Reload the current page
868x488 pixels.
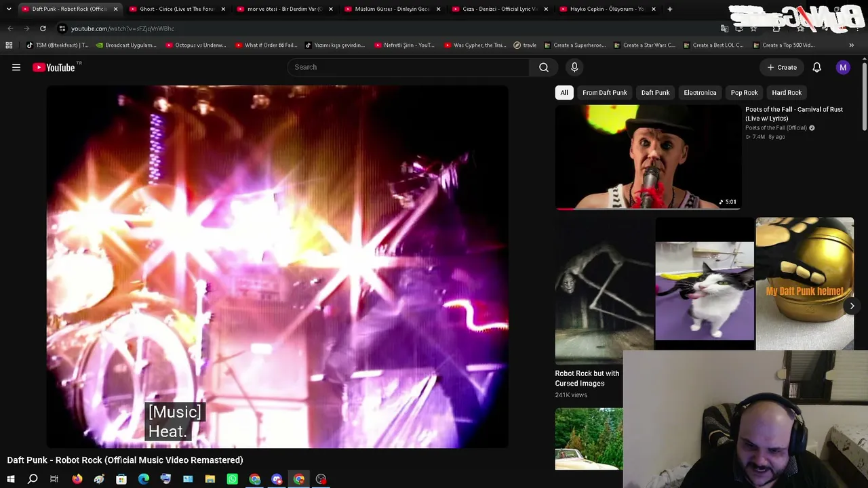[43, 28]
